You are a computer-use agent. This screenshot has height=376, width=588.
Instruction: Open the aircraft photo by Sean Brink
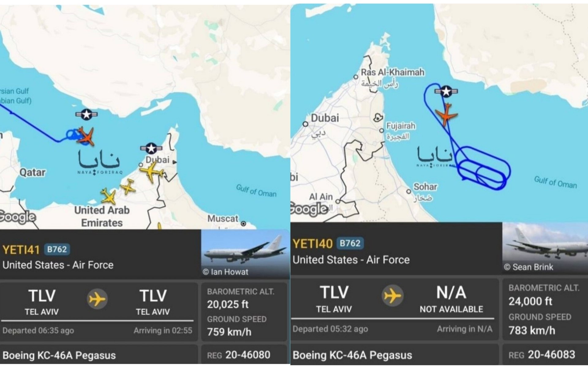tap(545, 248)
